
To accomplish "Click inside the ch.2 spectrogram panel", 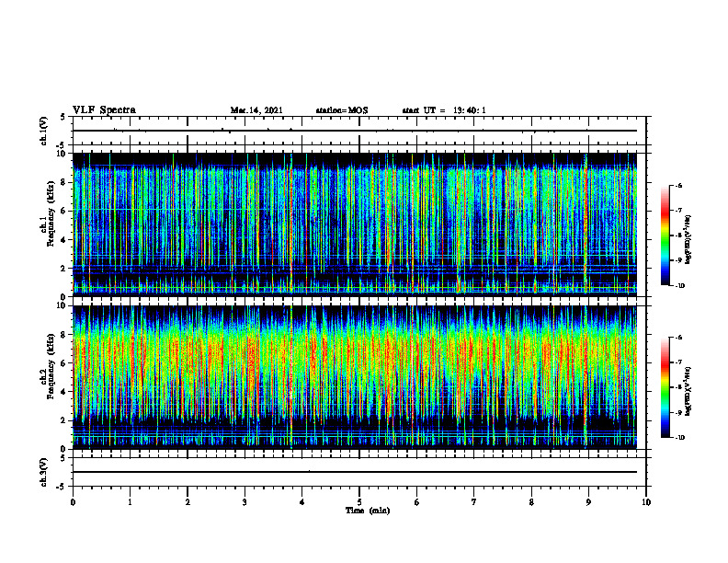I will 355,377.
